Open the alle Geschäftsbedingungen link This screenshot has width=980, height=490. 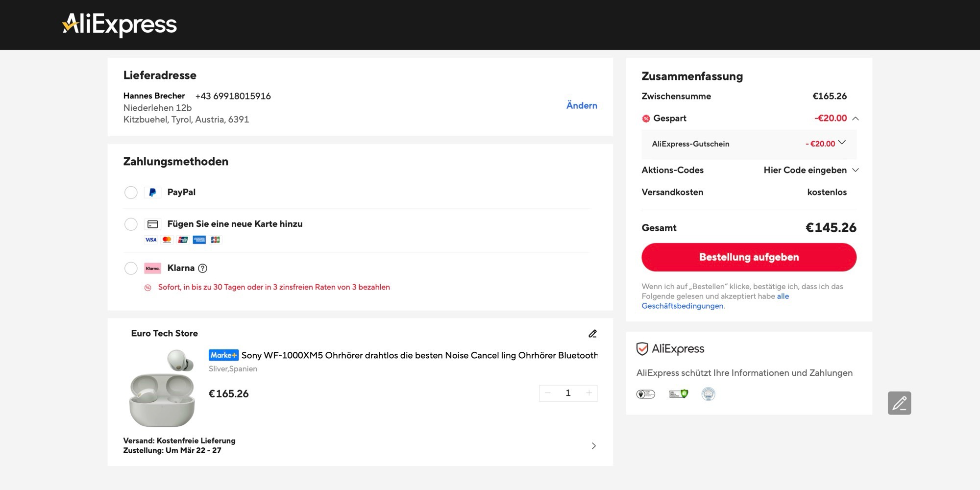[715, 301]
